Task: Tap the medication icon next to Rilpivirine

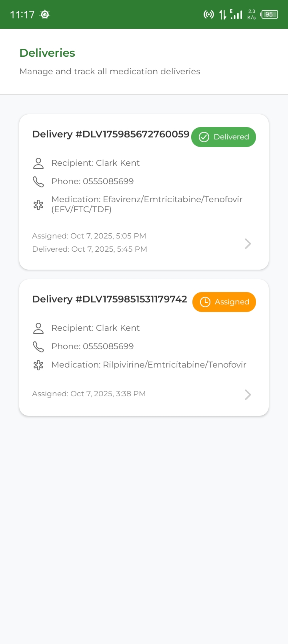Action: 38,365
